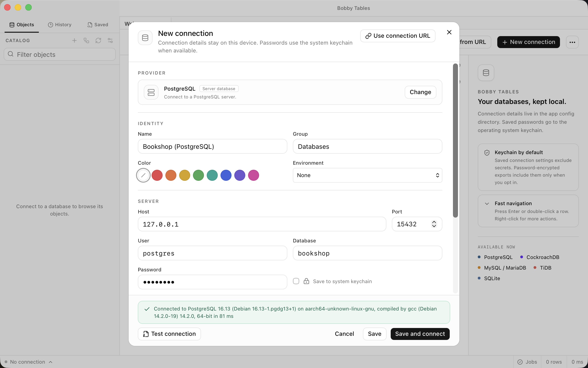The height and width of the screenshot is (368, 588).
Task: Choose the green color swatch
Action: pyautogui.click(x=198, y=175)
